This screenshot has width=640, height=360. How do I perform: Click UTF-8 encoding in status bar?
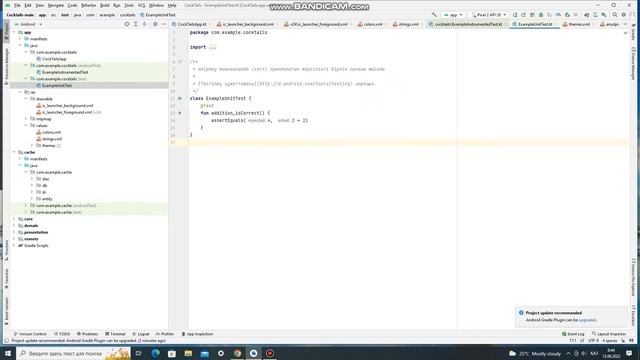tap(593, 340)
